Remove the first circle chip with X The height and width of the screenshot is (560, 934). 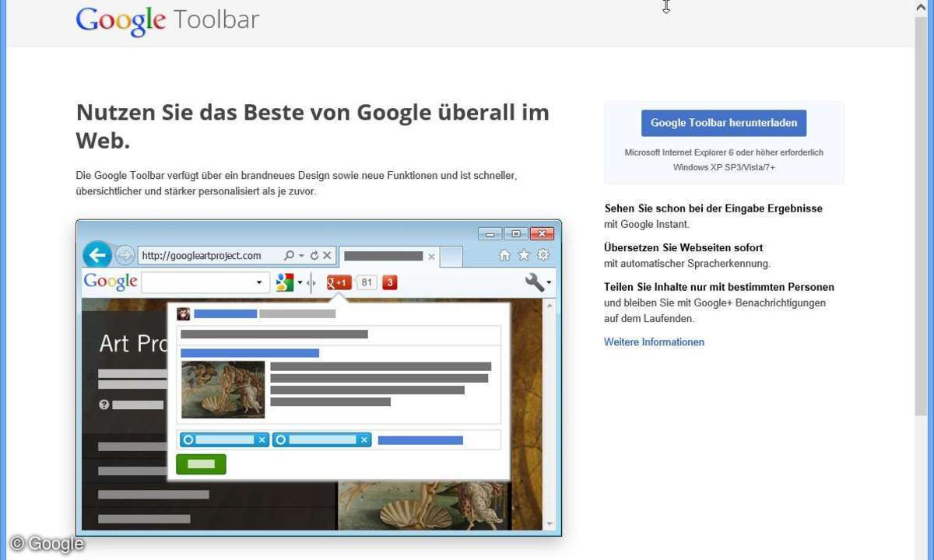[x=262, y=440]
